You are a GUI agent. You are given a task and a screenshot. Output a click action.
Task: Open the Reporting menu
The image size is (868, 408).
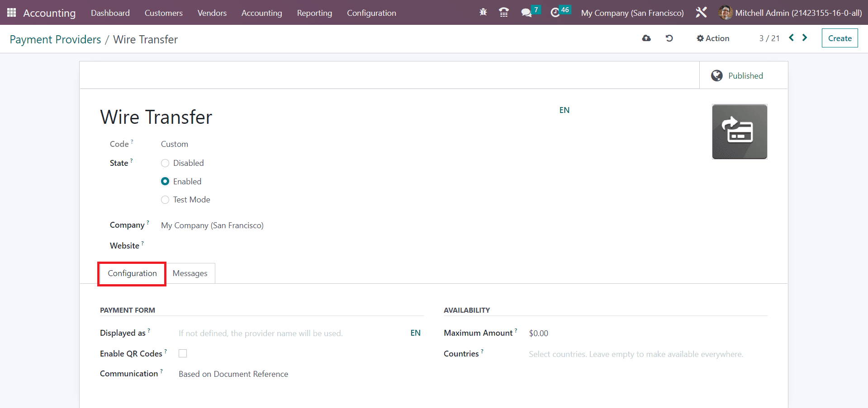click(314, 13)
